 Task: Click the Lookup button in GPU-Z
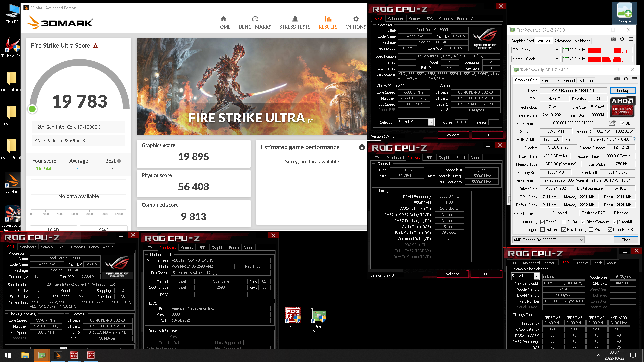pos(623,90)
